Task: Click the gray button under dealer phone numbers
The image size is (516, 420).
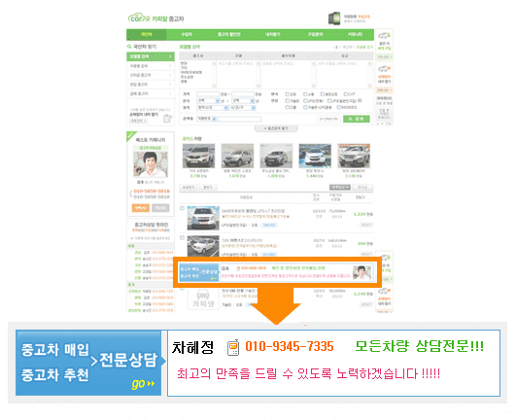Action: coord(160,208)
